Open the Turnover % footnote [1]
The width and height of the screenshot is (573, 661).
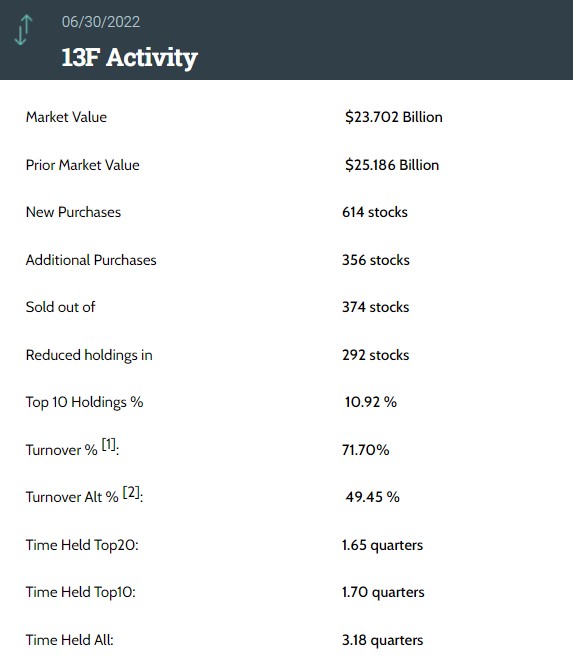109,444
